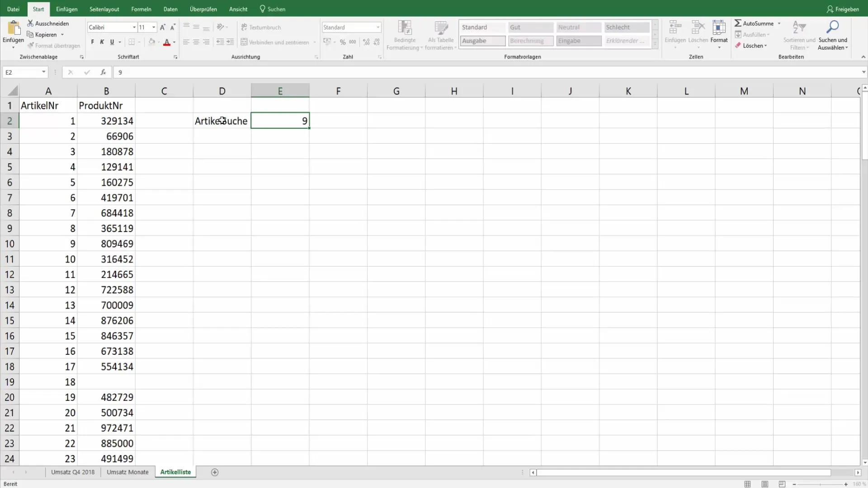The width and height of the screenshot is (868, 488).
Task: Copy selection with Kopieren
Action: pyautogui.click(x=42, y=34)
